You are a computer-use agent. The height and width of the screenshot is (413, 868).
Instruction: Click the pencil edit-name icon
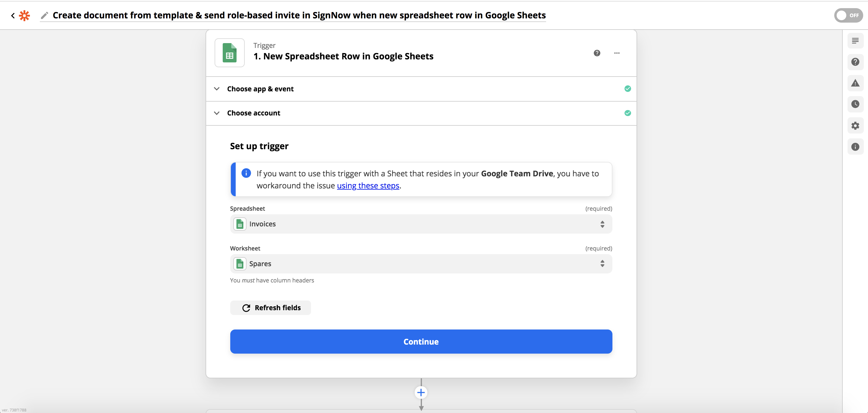45,15
